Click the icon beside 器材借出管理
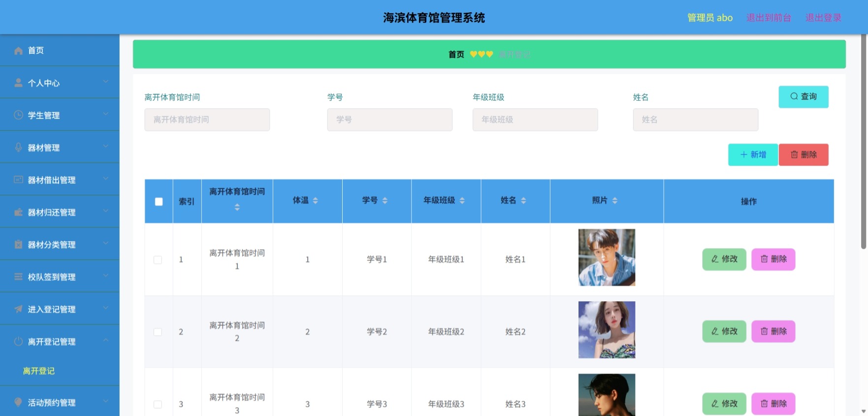Viewport: 868px width, 416px height. pyautogui.click(x=18, y=180)
